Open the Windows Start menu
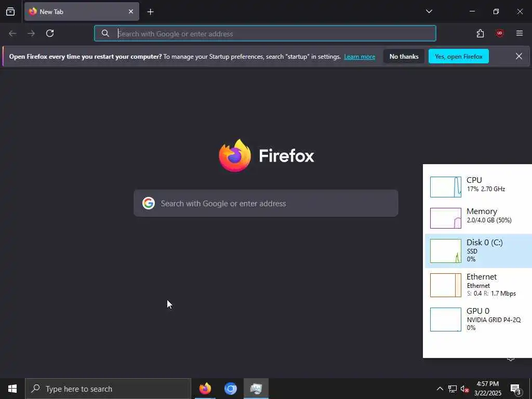This screenshot has width=532, height=399. pyautogui.click(x=12, y=389)
